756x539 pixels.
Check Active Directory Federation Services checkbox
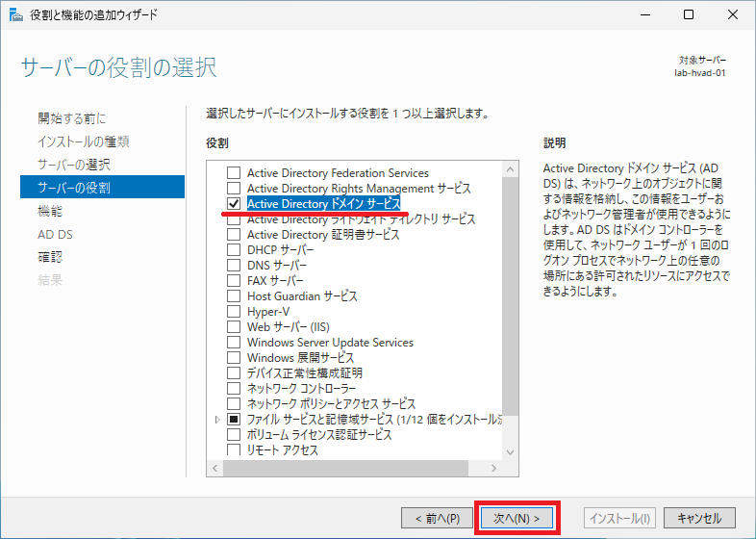(x=234, y=172)
